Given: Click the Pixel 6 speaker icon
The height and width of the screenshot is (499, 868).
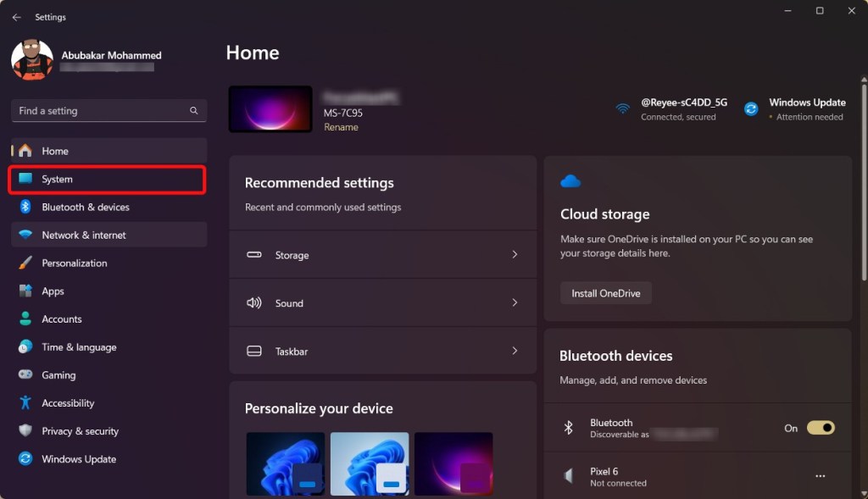Looking at the screenshot, I should tap(569, 476).
